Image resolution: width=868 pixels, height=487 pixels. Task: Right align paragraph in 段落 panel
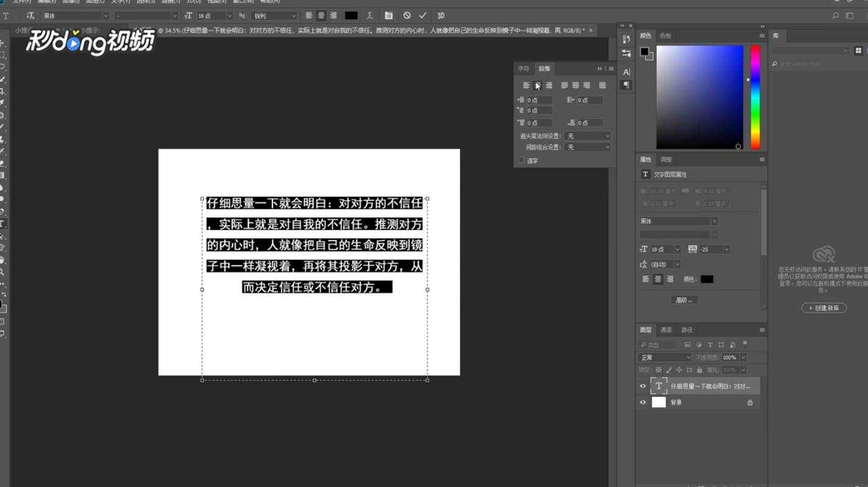coord(549,85)
